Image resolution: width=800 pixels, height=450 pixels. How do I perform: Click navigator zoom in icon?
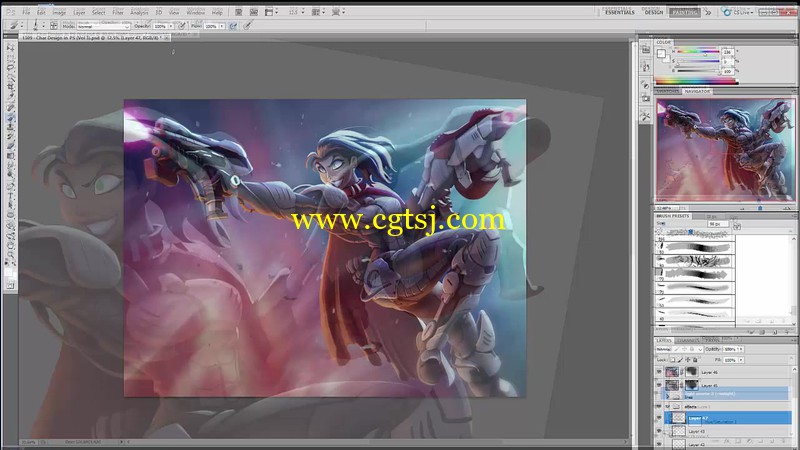(786, 208)
